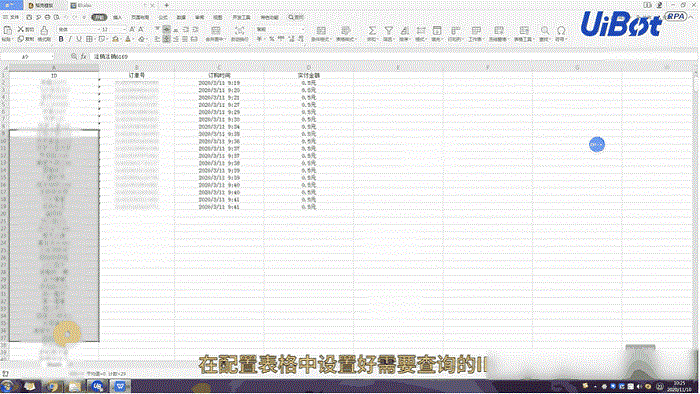Screen dimensions: 700x394
Task: Click the Merge and Center icon
Action: coord(216,30)
